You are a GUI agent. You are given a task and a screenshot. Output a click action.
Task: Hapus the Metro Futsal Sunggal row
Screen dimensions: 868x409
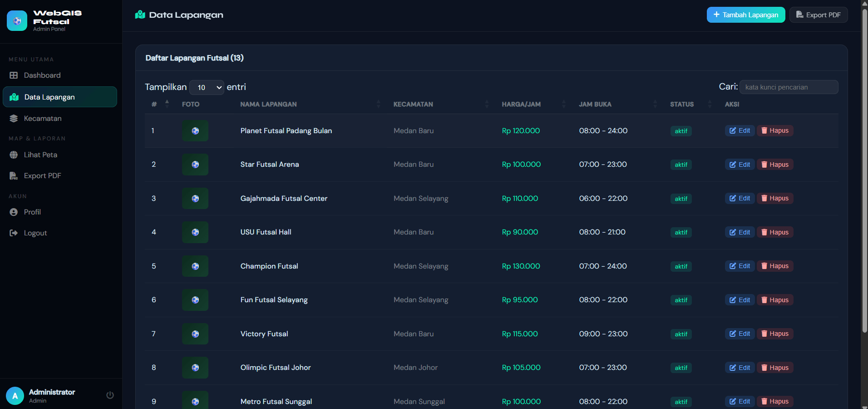[x=775, y=401]
